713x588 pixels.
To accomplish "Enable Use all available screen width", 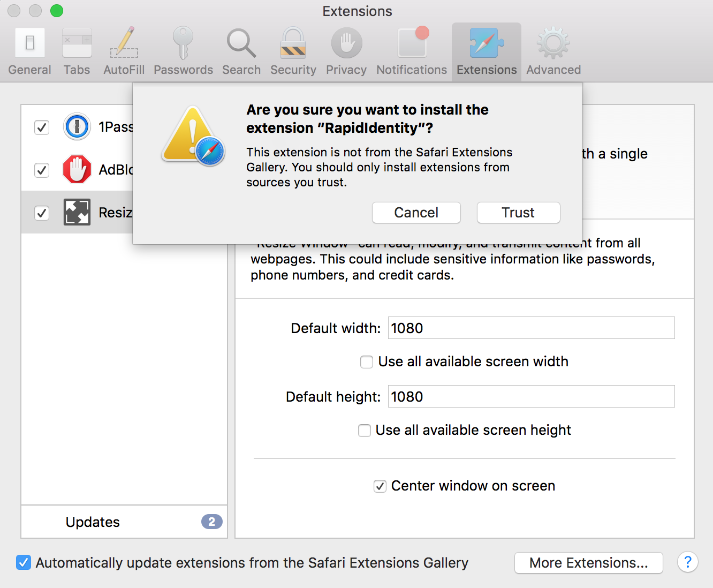I will click(x=367, y=362).
